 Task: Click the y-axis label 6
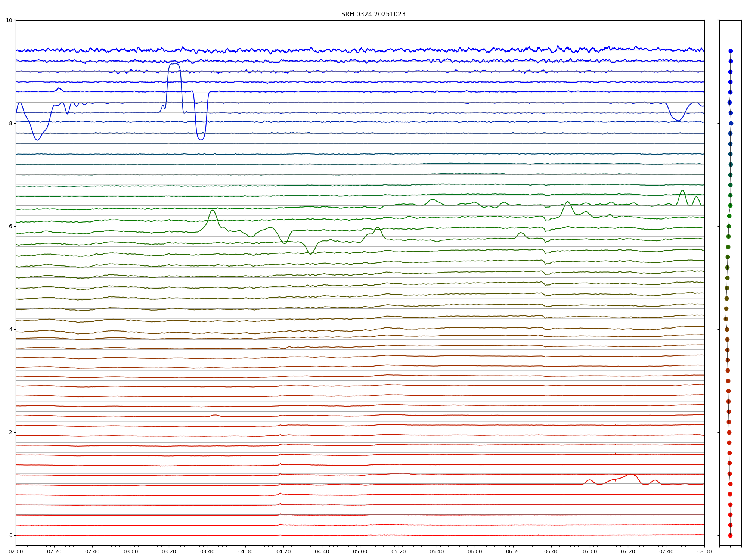click(10, 226)
